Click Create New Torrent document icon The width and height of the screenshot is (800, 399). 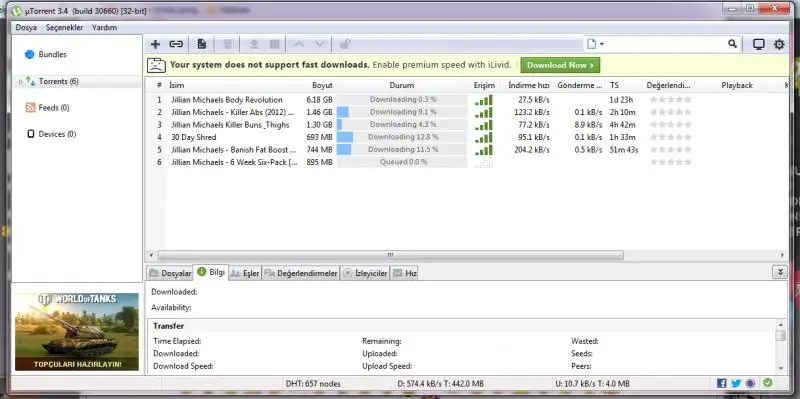point(202,44)
